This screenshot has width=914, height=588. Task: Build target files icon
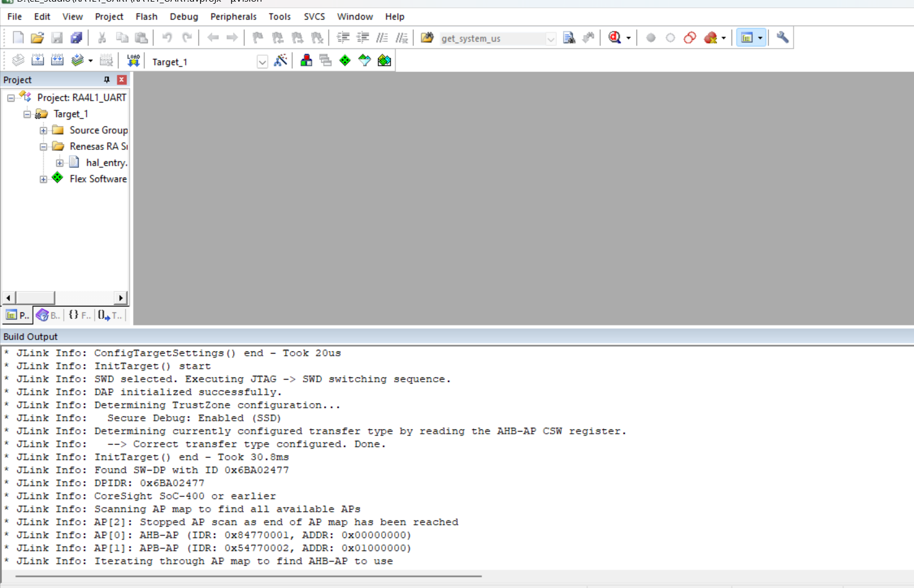pyautogui.click(x=37, y=61)
